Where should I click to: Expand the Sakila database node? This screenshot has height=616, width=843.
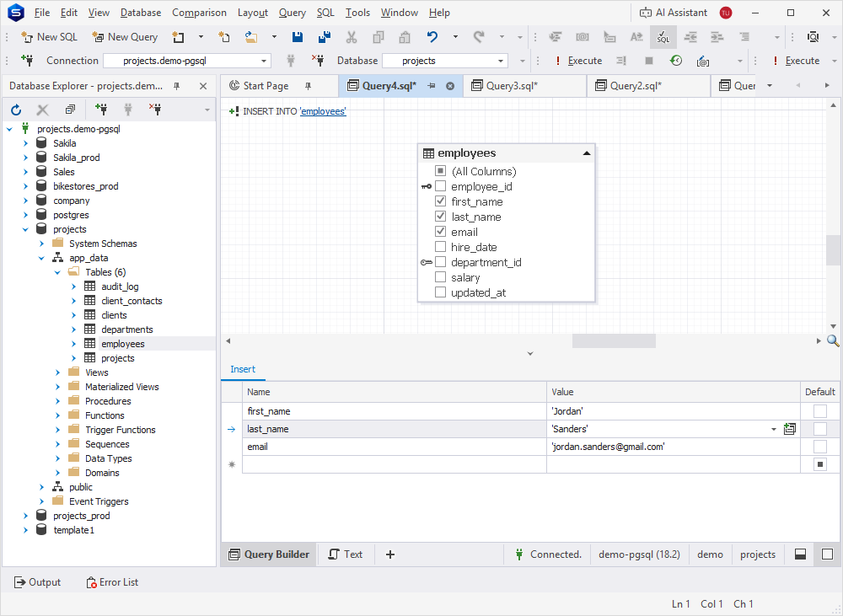(25, 143)
